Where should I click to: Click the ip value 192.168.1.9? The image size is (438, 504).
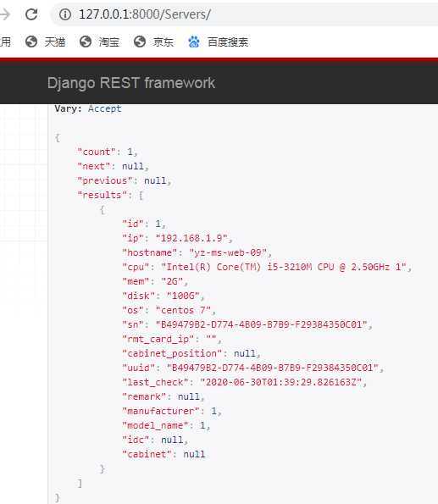192,238
